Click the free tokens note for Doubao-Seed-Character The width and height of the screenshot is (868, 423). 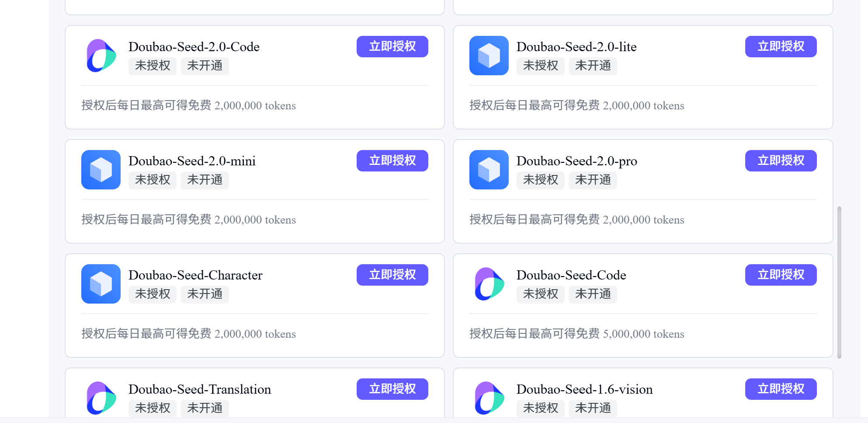click(188, 334)
